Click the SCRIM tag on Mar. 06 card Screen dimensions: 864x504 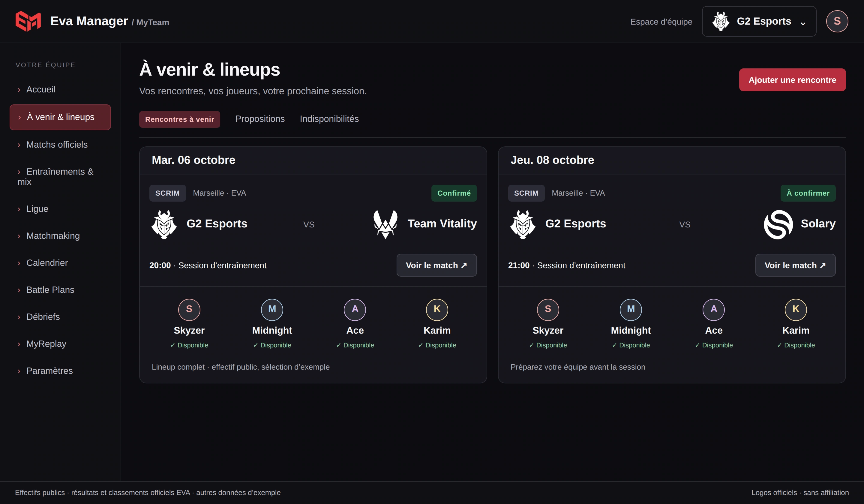(x=167, y=193)
